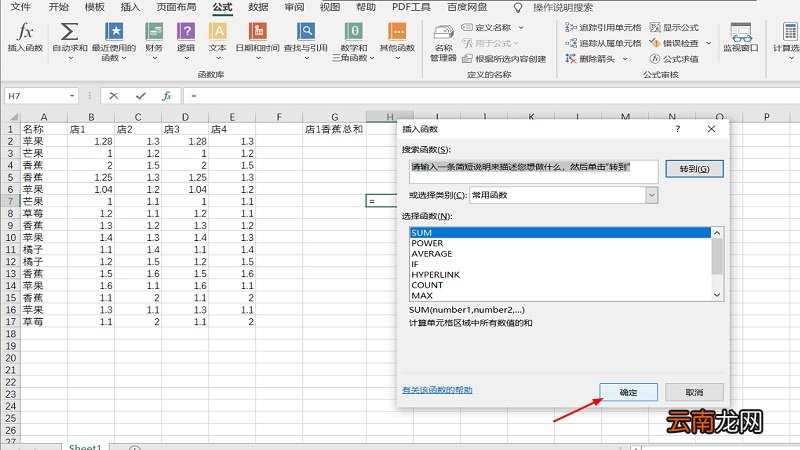This screenshot has width=800, height=450.
Task: Select MAX in function list
Action: (560, 295)
